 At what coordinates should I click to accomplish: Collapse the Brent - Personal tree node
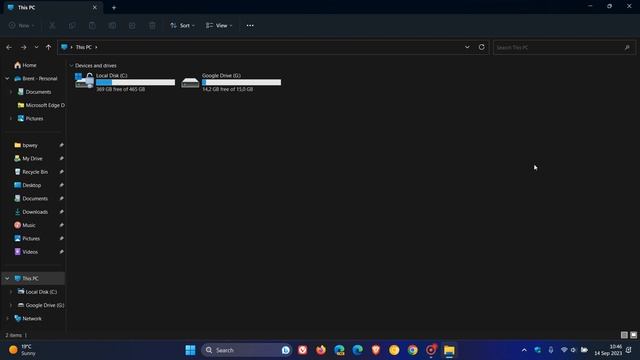coord(7,78)
